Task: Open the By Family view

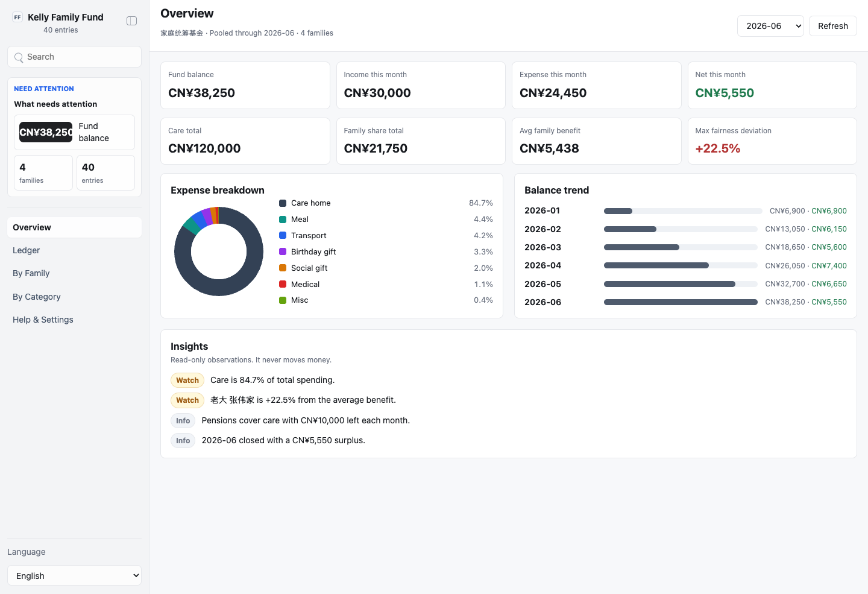Action: 74,273
